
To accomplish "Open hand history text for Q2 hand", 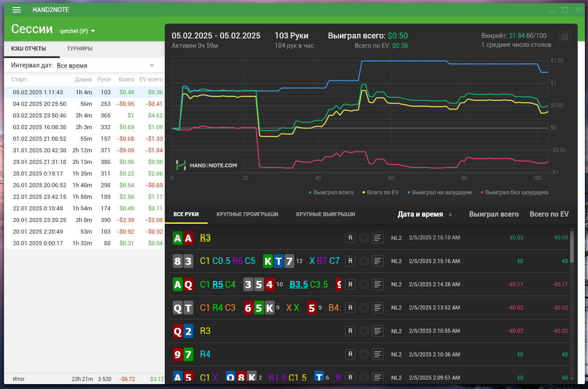I will click(378, 331).
